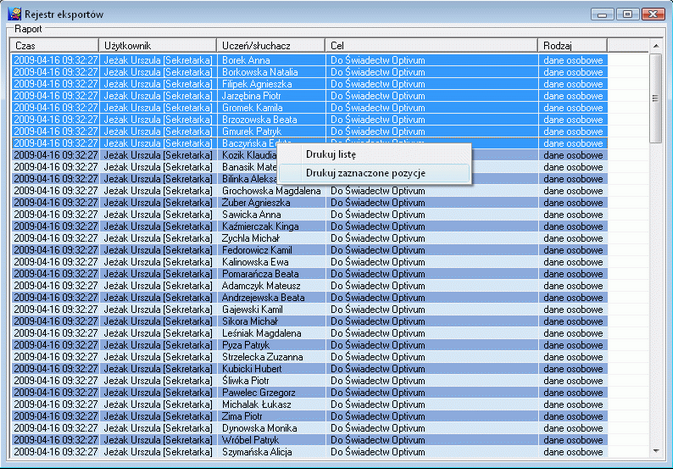Viewport: 673px width, 469px height.
Task: Click the Rejestr eksportów title bar icon
Action: click(14, 14)
